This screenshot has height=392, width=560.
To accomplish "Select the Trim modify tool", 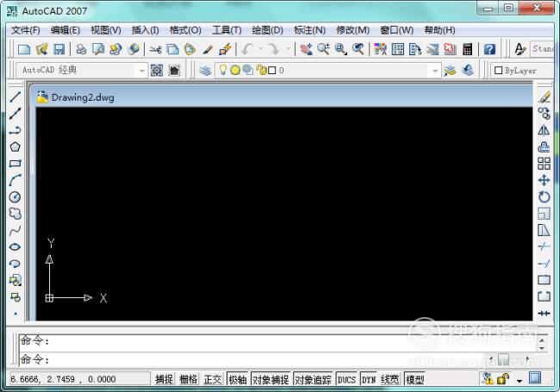I will [544, 246].
